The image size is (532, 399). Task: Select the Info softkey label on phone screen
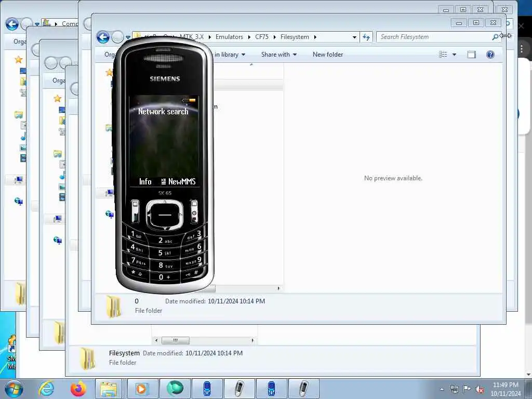145,182
